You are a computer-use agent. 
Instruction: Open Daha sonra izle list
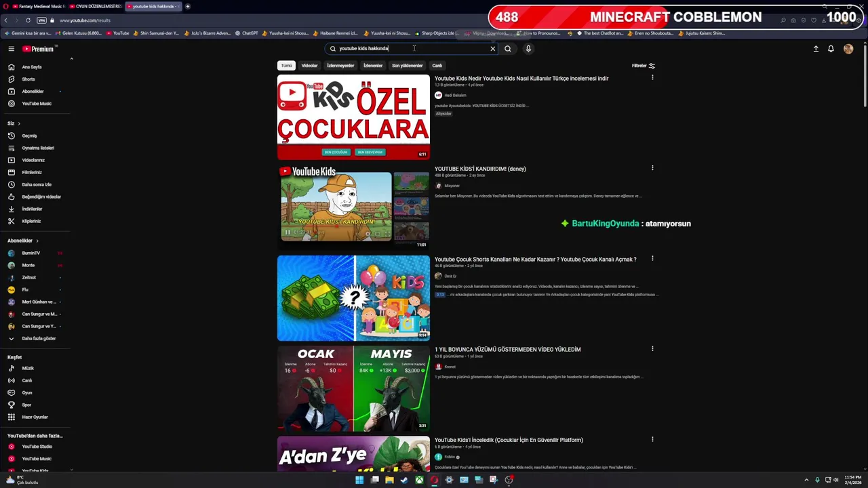click(x=37, y=184)
